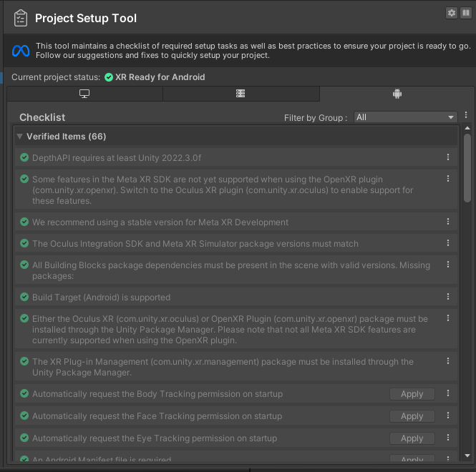Click the green check next to XR Ready for Android

coord(109,77)
